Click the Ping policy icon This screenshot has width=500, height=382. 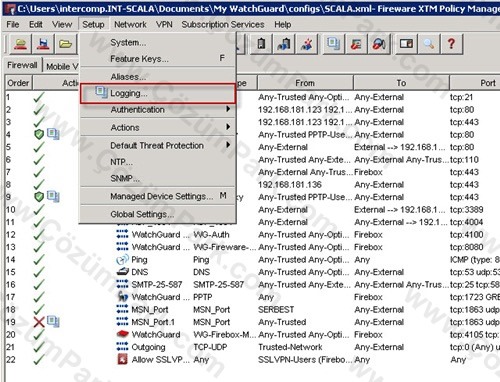(122, 259)
